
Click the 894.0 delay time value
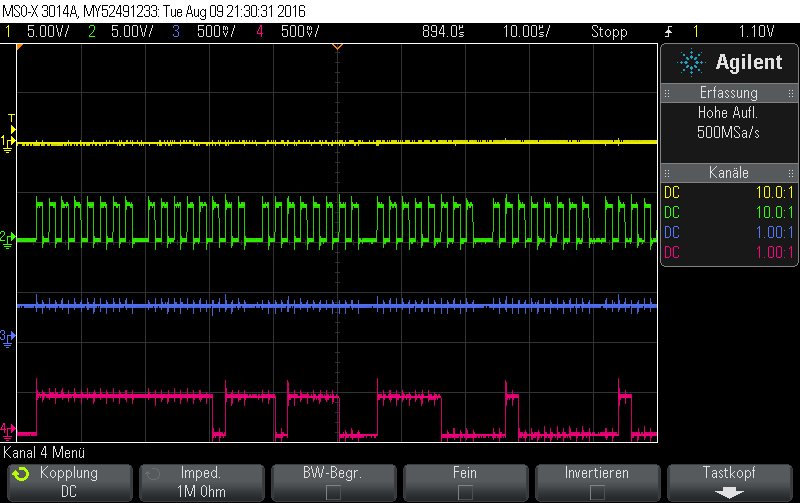pos(443,32)
